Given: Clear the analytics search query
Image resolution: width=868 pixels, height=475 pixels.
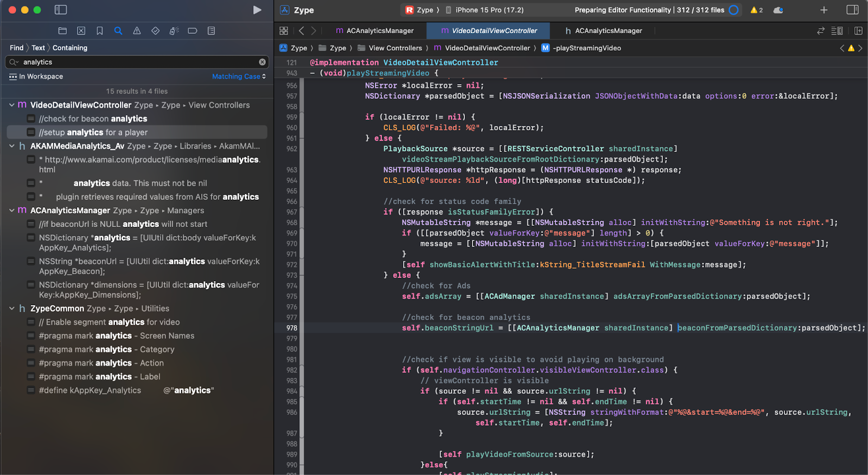Looking at the screenshot, I should point(262,62).
